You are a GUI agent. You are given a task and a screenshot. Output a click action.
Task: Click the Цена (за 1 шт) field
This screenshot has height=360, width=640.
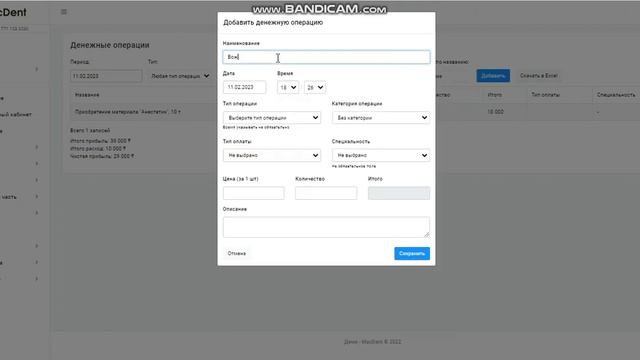coord(253,193)
